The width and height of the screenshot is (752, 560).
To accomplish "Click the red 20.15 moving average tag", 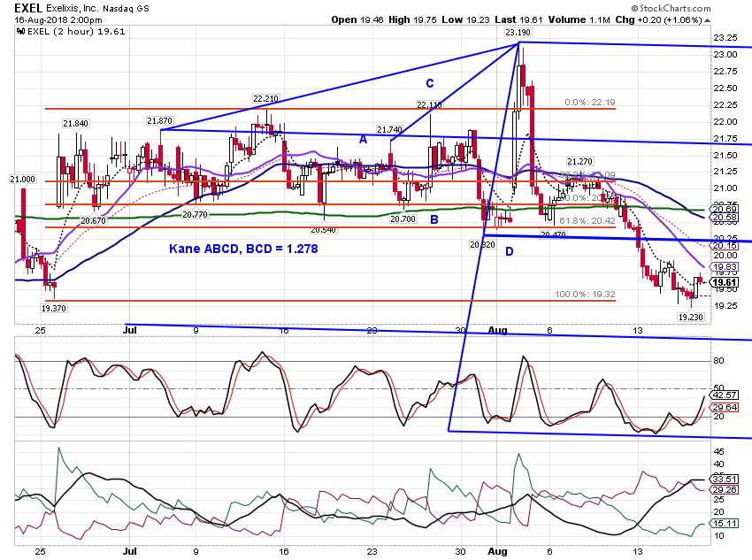I will pos(725,245).
